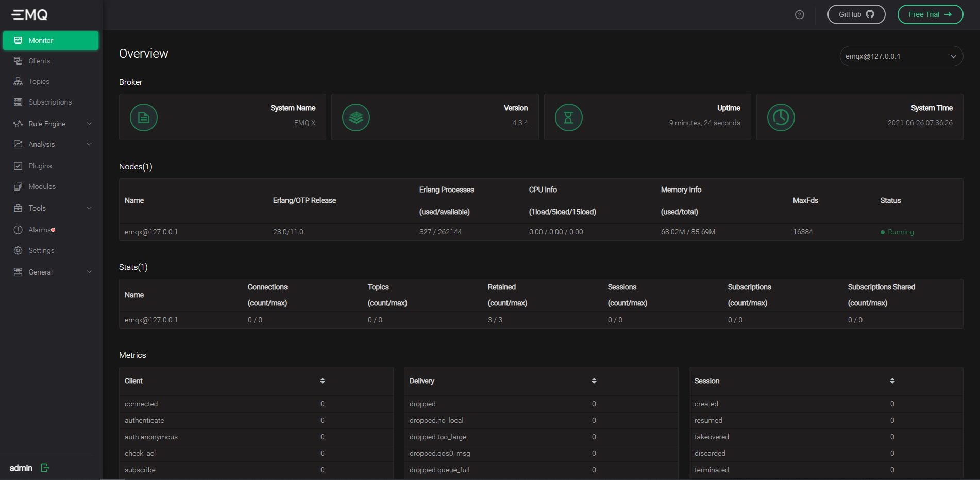Click the 16384 MaxFds value
This screenshot has width=980, height=480.
tap(803, 232)
